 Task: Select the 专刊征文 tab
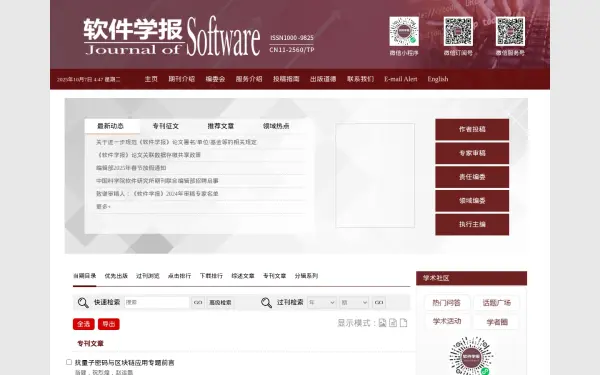[166, 126]
